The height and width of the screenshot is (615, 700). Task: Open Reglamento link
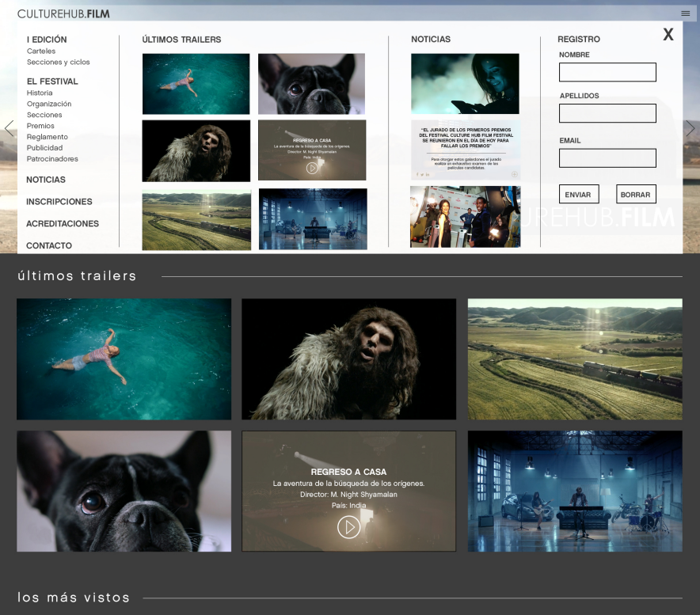tap(48, 137)
